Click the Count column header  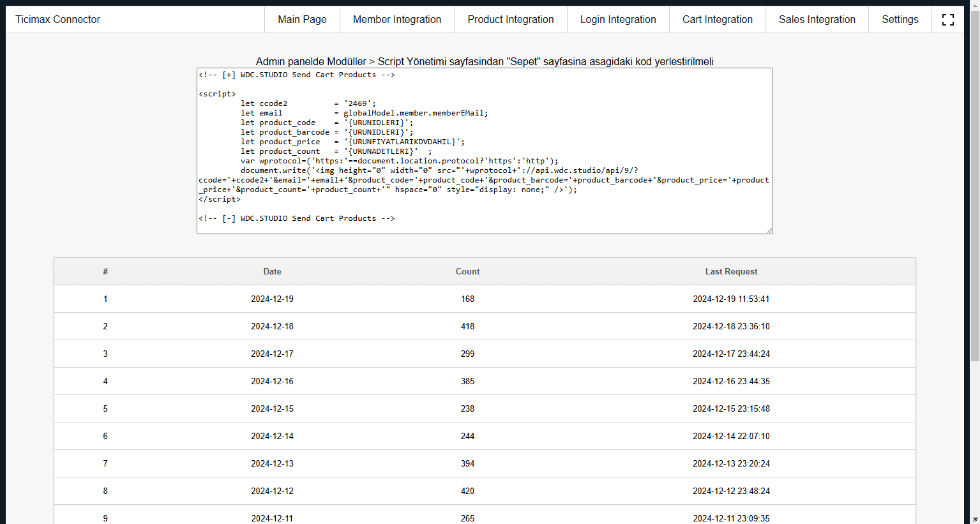click(468, 271)
